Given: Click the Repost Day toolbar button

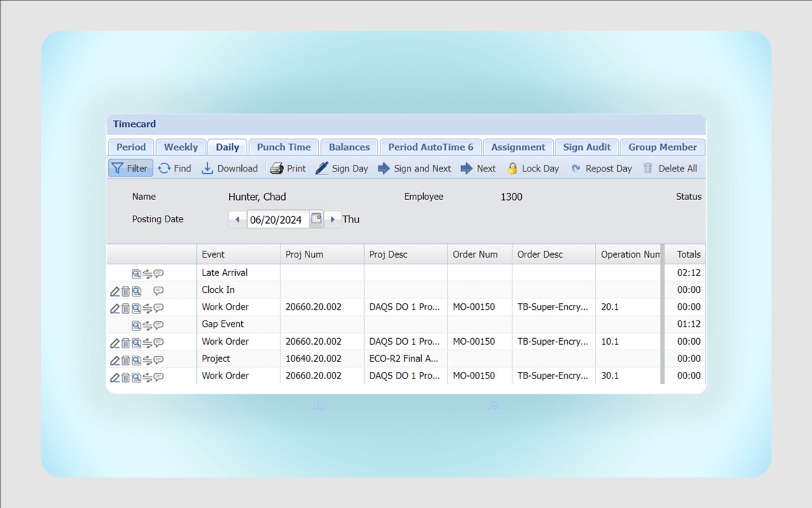Looking at the screenshot, I should (602, 168).
